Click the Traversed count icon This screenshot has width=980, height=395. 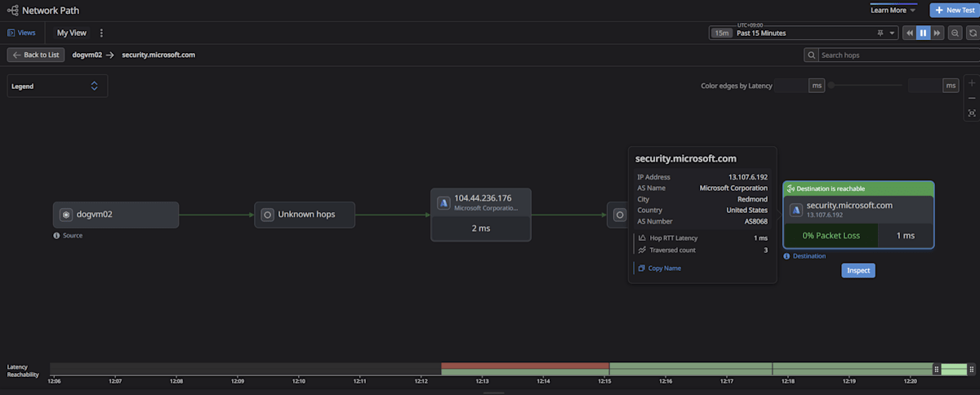coord(642,250)
